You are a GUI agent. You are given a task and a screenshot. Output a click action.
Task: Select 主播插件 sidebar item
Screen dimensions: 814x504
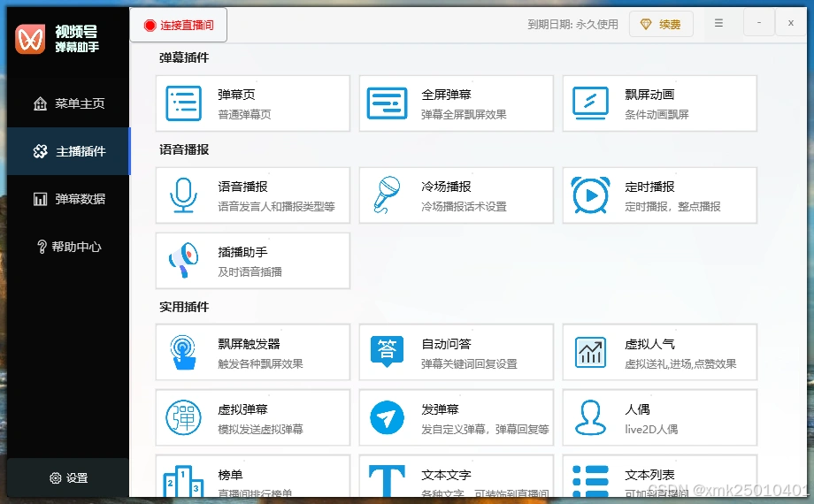click(x=68, y=151)
